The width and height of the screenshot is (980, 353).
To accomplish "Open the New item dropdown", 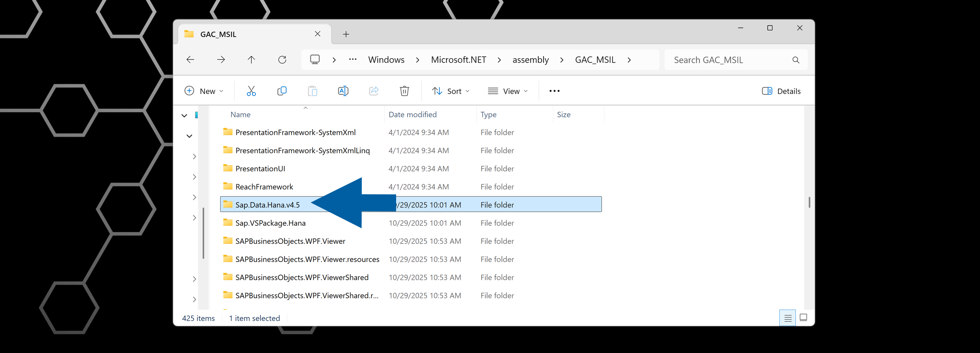I will pyautogui.click(x=204, y=91).
